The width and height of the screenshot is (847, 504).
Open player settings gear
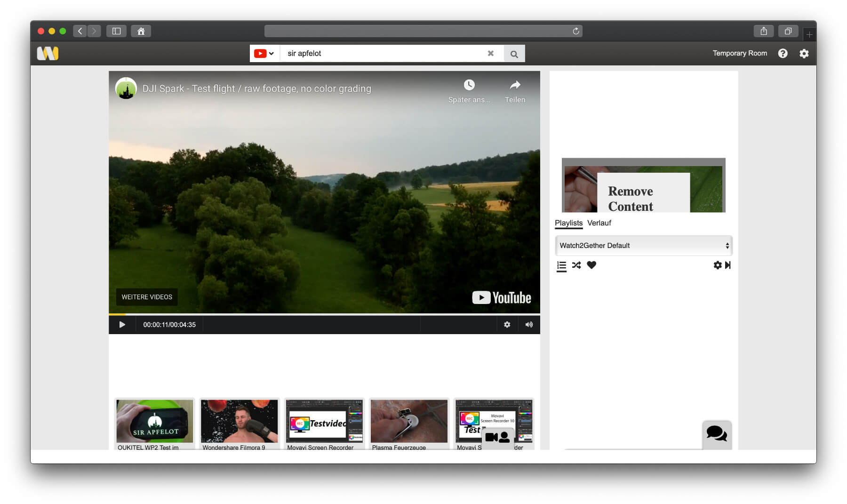(x=507, y=325)
